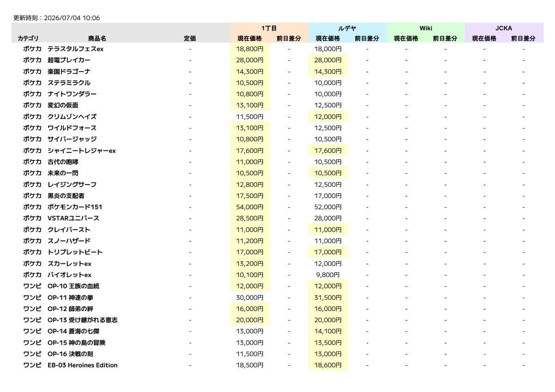Image resolution: width=555 pixels, height=392 pixels.
Task: Select product name OP-13 受け継がれる意志
Action: [x=82, y=320]
